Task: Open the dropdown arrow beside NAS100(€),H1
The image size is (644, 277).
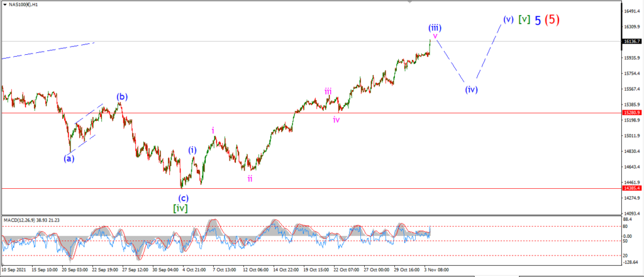Action: pos(4,5)
